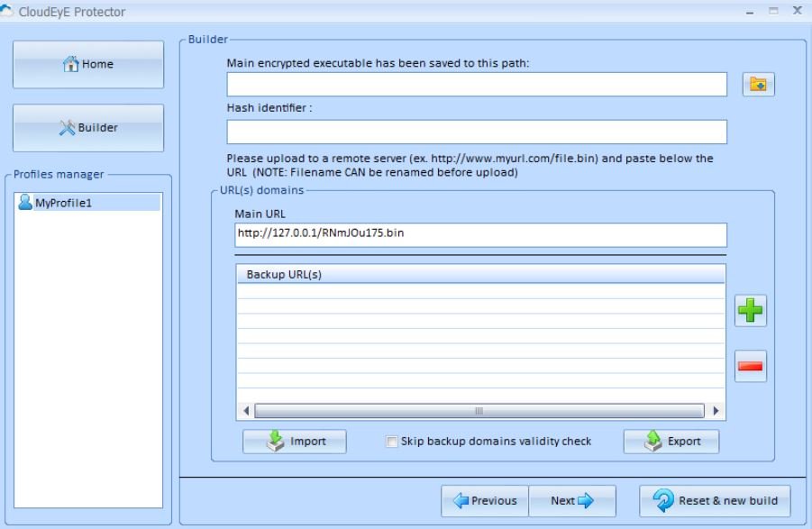Maximize the CloudEyE Protector window

point(773,11)
